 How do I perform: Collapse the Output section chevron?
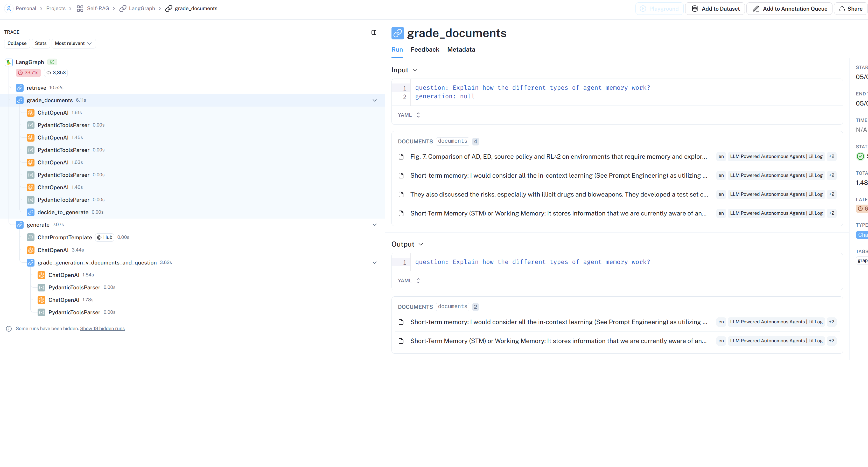pos(421,244)
